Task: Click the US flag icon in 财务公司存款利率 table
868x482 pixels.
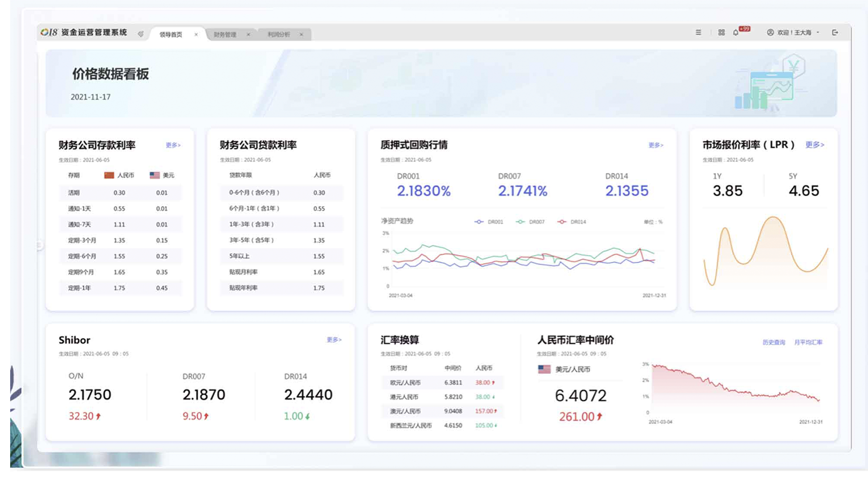Action: pyautogui.click(x=154, y=175)
